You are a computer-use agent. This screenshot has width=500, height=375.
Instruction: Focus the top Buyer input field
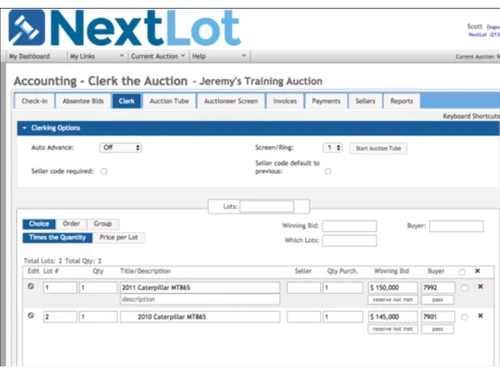pos(456,226)
